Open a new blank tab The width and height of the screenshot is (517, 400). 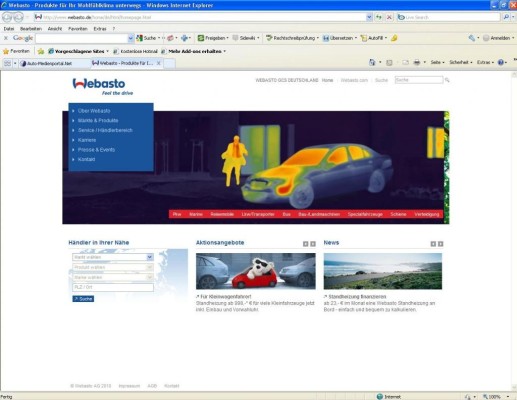[170, 63]
